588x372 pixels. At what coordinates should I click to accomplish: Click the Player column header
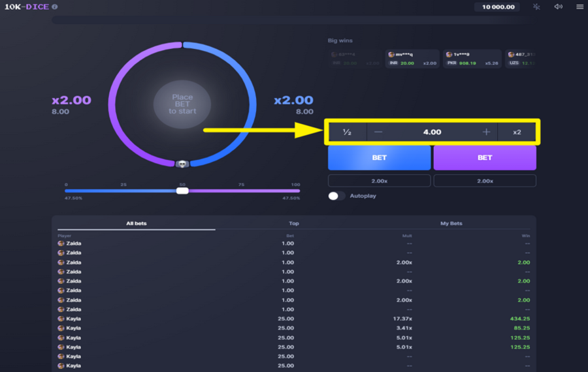(64, 236)
